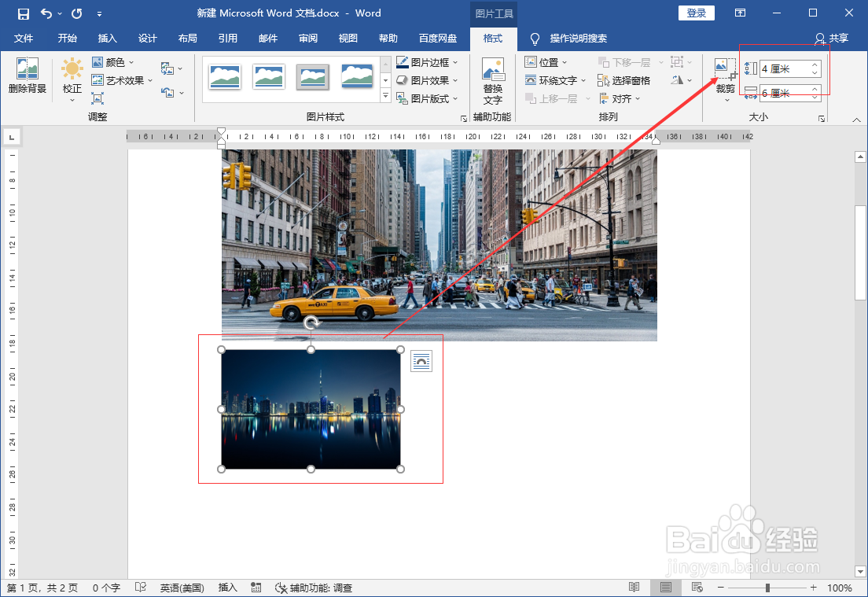Click the 共享 share button
This screenshot has width=868, height=597.
(x=832, y=39)
